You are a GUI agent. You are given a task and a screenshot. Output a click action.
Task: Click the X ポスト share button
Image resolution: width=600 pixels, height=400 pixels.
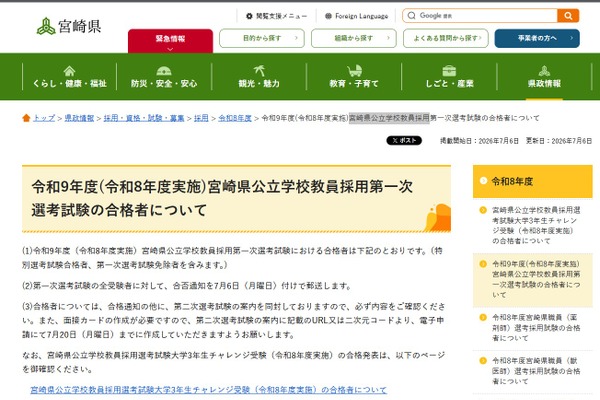tap(404, 140)
